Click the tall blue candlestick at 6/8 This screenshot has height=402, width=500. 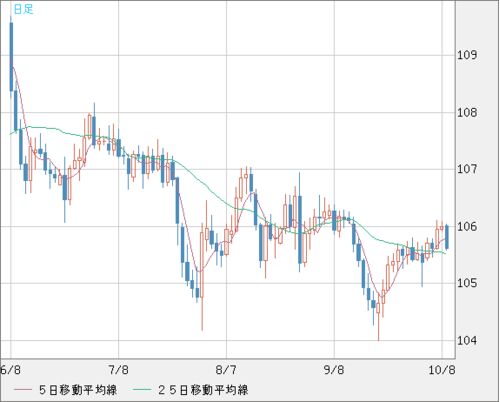[11, 57]
